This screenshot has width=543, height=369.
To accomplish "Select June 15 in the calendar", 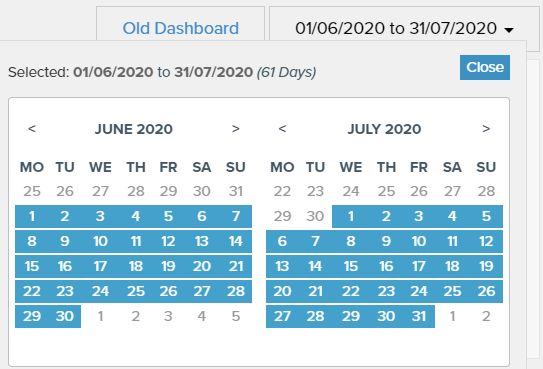I will tap(32, 266).
